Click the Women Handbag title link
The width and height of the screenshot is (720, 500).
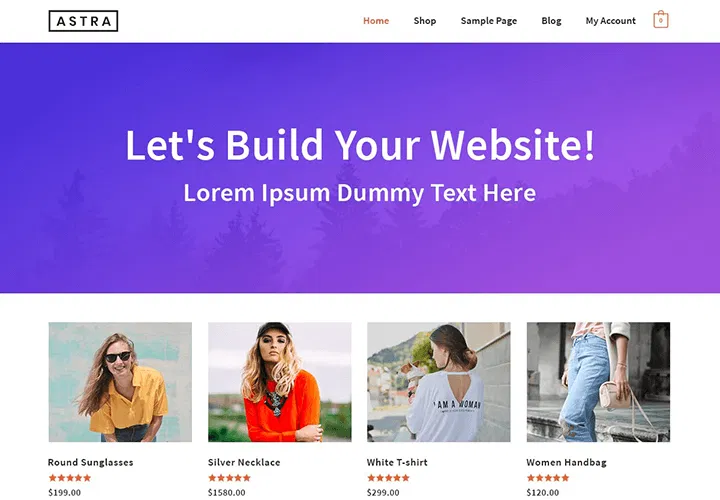pyautogui.click(x=566, y=462)
